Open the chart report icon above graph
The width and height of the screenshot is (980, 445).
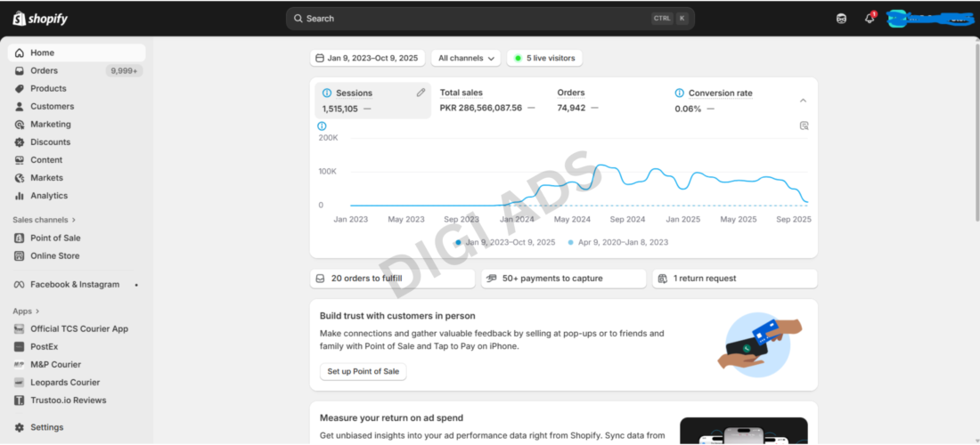tap(804, 125)
